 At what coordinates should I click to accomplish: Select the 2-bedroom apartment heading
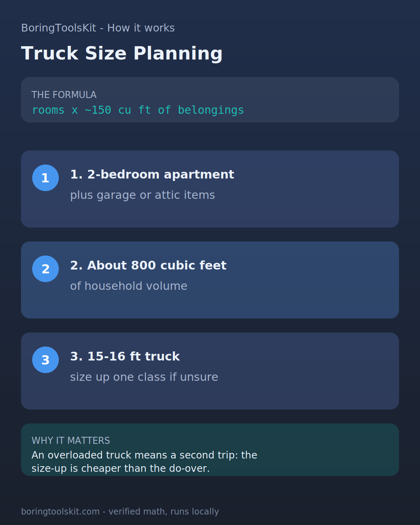pos(152,174)
